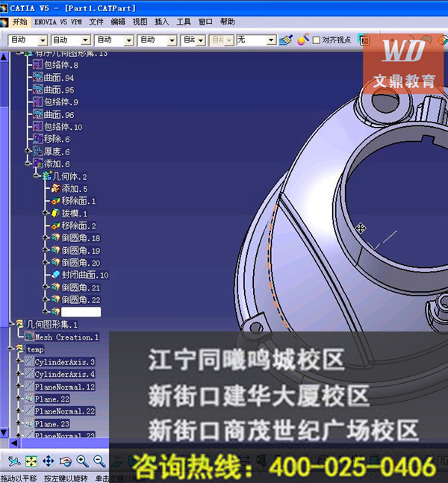Click the surface icon of 曲面.96
The width and height of the screenshot is (448, 483).
38,114
